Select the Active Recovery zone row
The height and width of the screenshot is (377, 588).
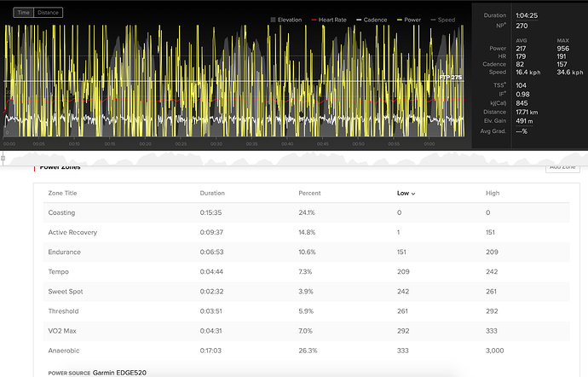tap(307, 233)
